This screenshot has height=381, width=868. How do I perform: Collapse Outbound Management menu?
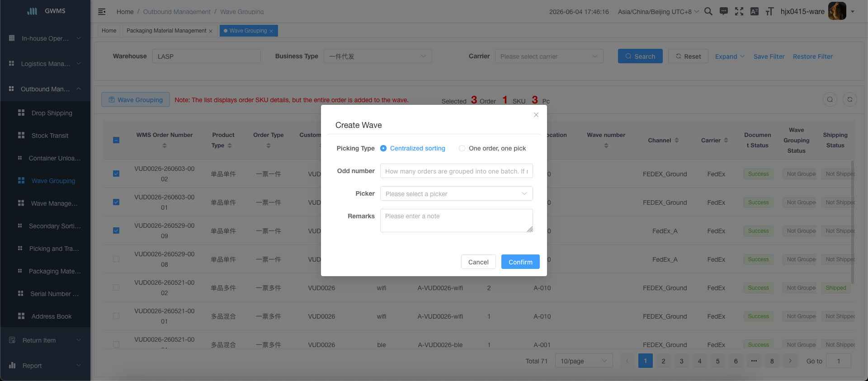point(45,89)
